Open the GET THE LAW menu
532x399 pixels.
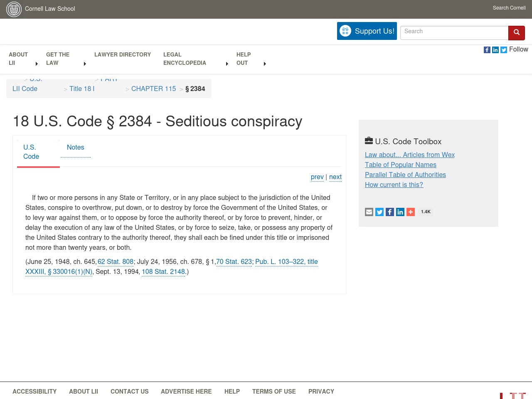click(58, 59)
